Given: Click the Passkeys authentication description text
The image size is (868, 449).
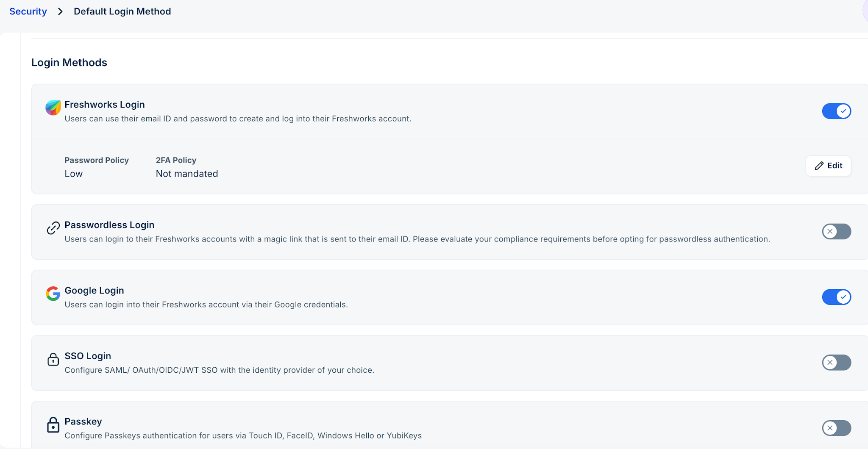Looking at the screenshot, I should coord(243,435).
